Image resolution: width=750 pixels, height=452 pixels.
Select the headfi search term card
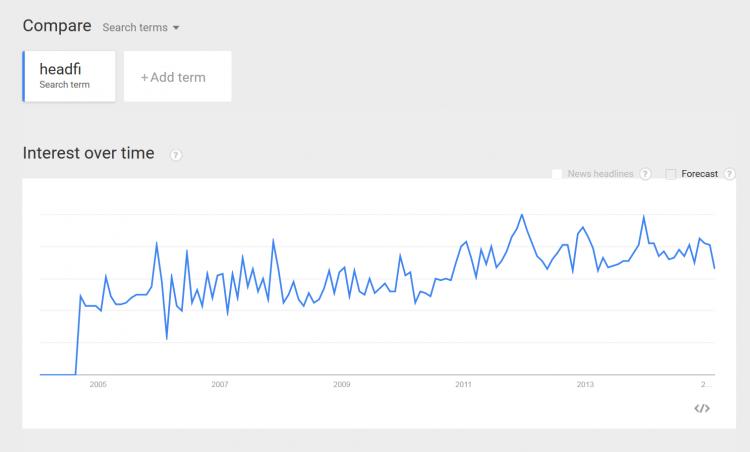pyautogui.click(x=69, y=76)
